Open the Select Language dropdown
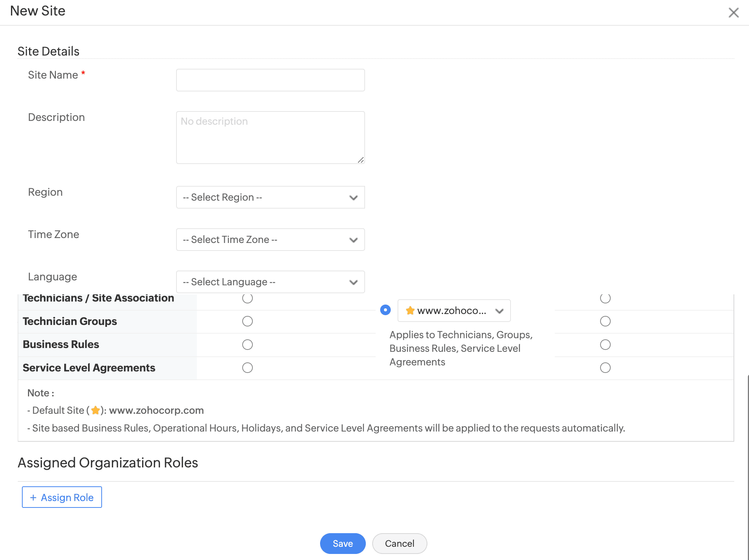 pyautogui.click(x=265, y=282)
